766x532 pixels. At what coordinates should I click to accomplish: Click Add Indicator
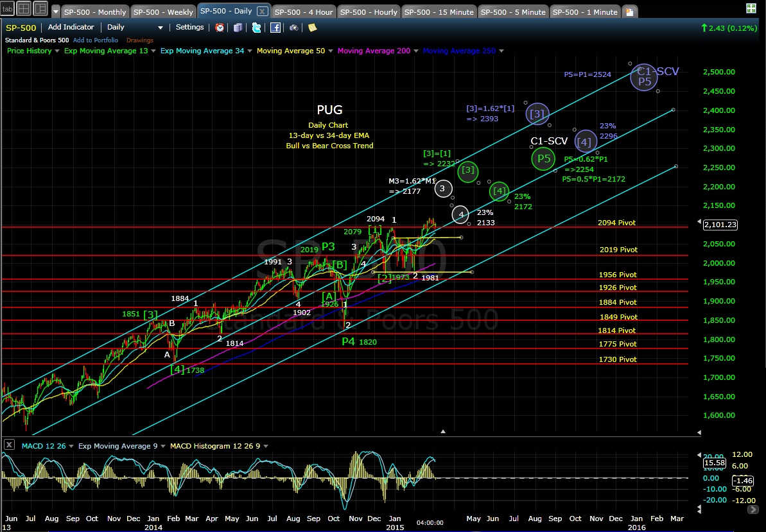pyautogui.click(x=71, y=28)
